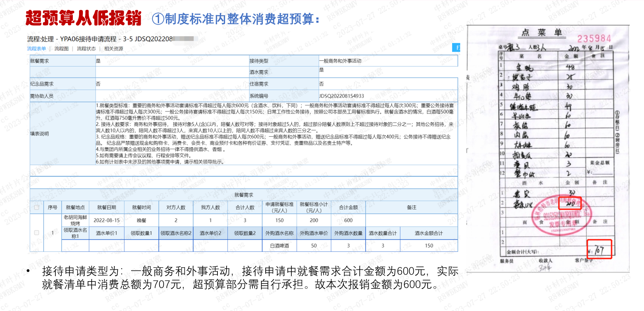Open the 流程表单 tab

36,49
